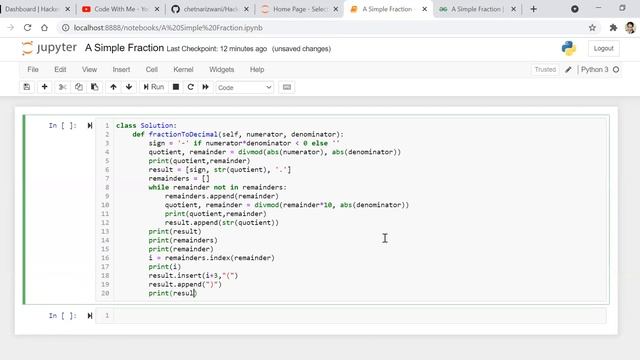640x360 pixels.
Task: Restart the kernel icon
Action: tap(191, 87)
